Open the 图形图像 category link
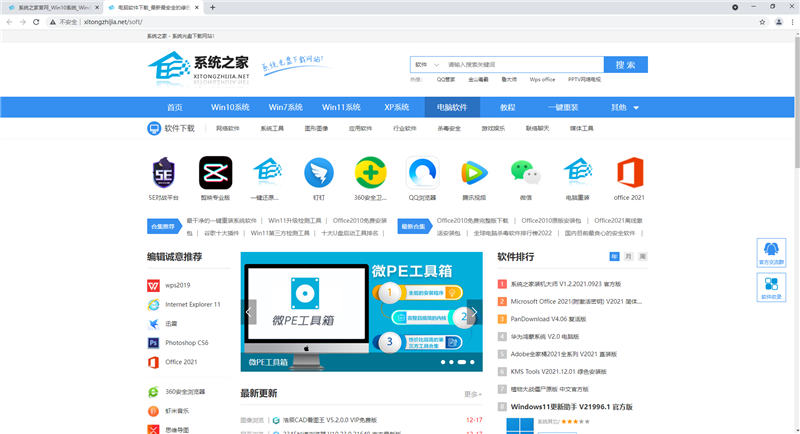 coord(316,129)
